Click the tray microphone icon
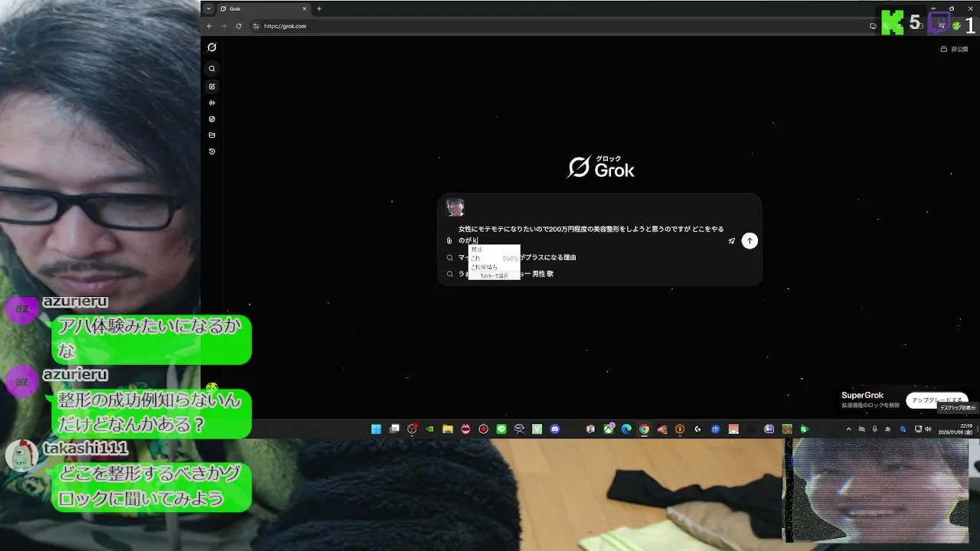980x551 pixels. 874,429
